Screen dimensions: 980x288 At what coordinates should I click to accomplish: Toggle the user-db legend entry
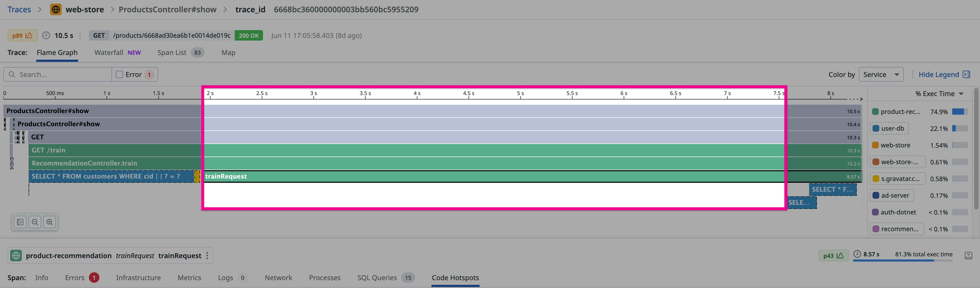click(889, 129)
